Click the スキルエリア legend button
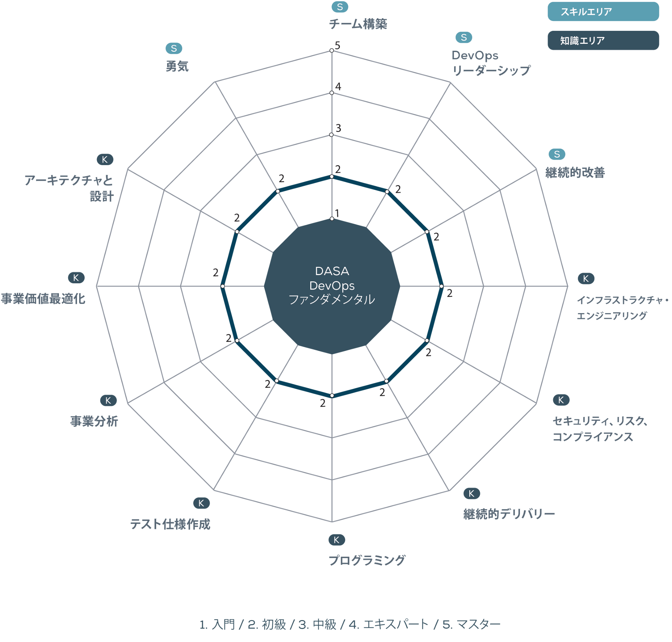The width and height of the screenshot is (672, 642). click(x=602, y=12)
